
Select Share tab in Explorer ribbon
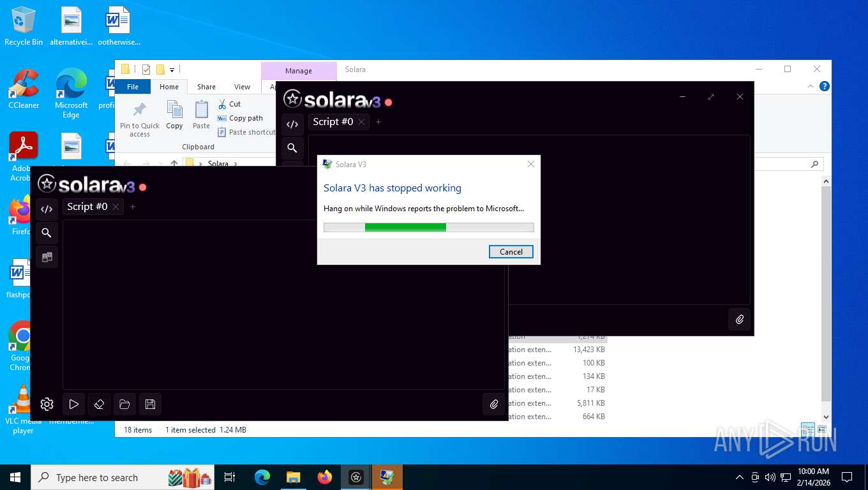tap(206, 87)
